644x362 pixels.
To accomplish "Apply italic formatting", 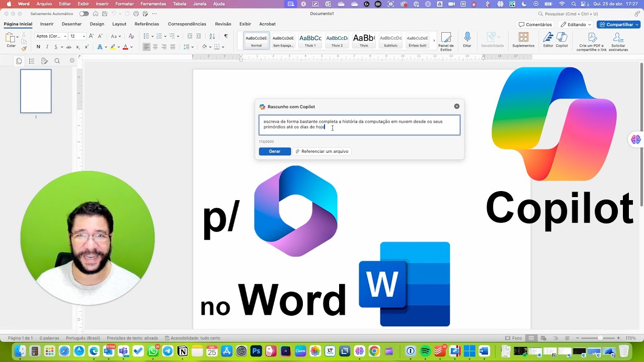I will tap(47, 47).
